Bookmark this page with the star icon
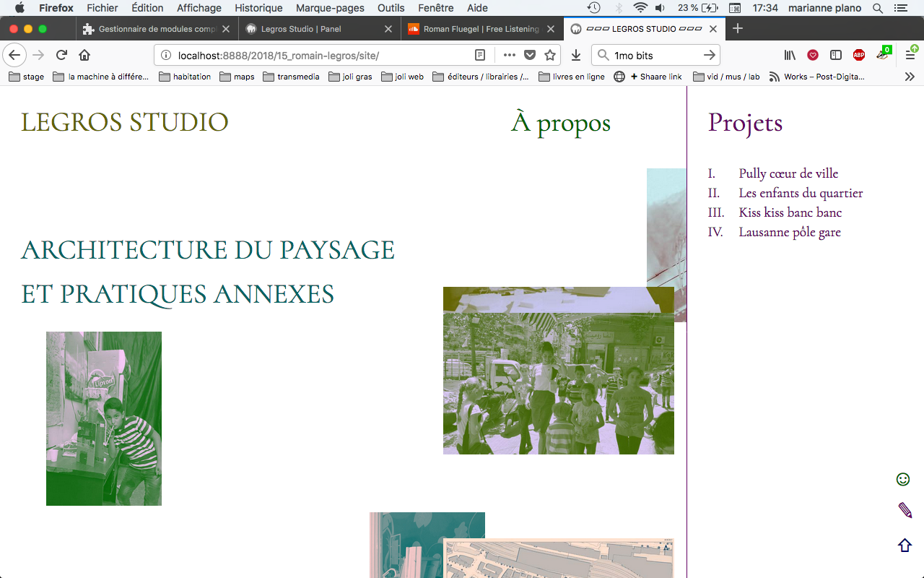Viewport: 924px width, 578px height. (550, 56)
